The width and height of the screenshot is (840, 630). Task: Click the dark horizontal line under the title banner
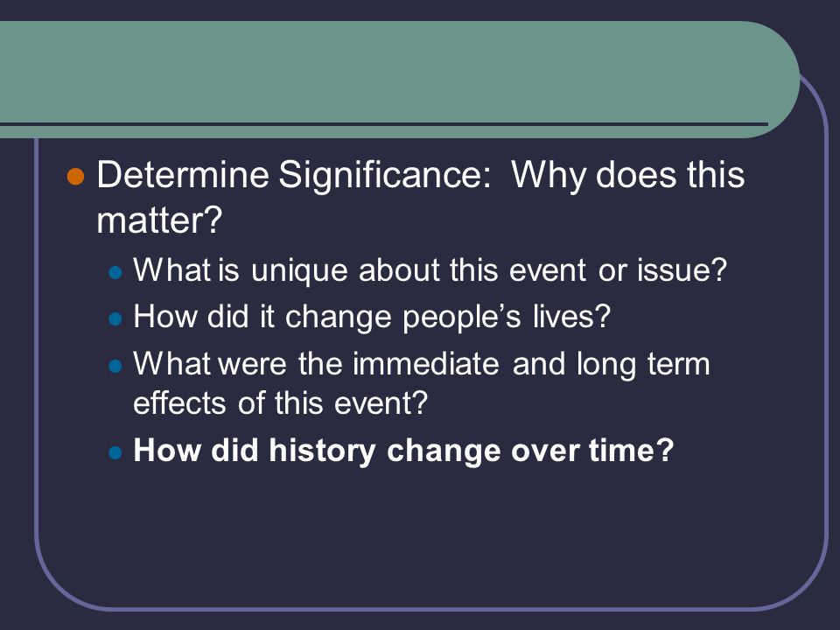383,124
